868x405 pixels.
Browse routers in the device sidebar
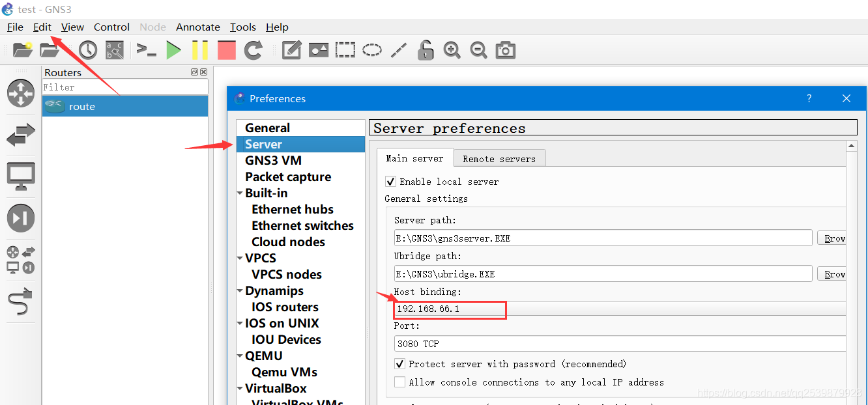pos(21,93)
